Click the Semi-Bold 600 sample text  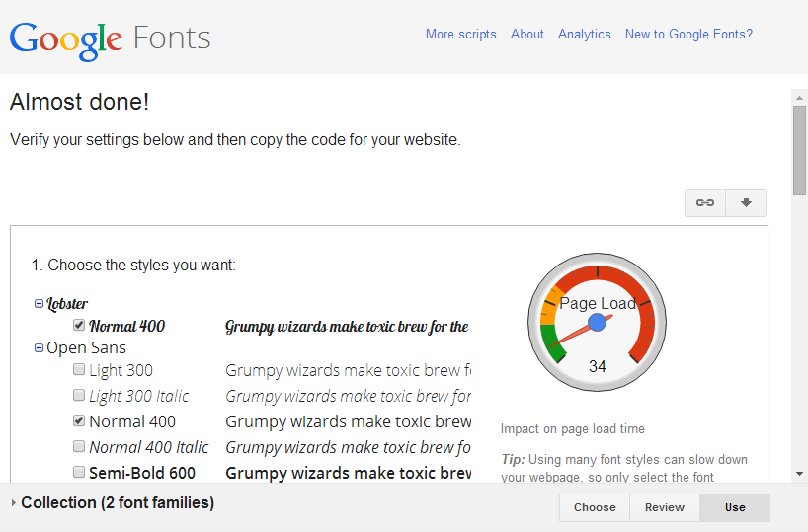[349, 473]
